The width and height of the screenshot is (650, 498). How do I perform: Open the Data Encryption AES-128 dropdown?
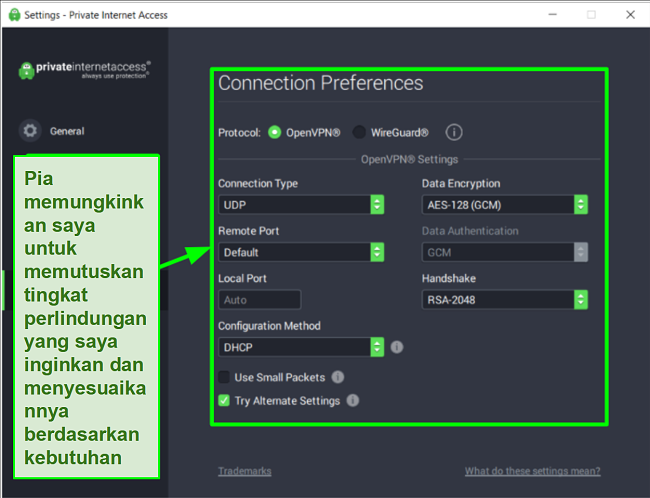504,205
